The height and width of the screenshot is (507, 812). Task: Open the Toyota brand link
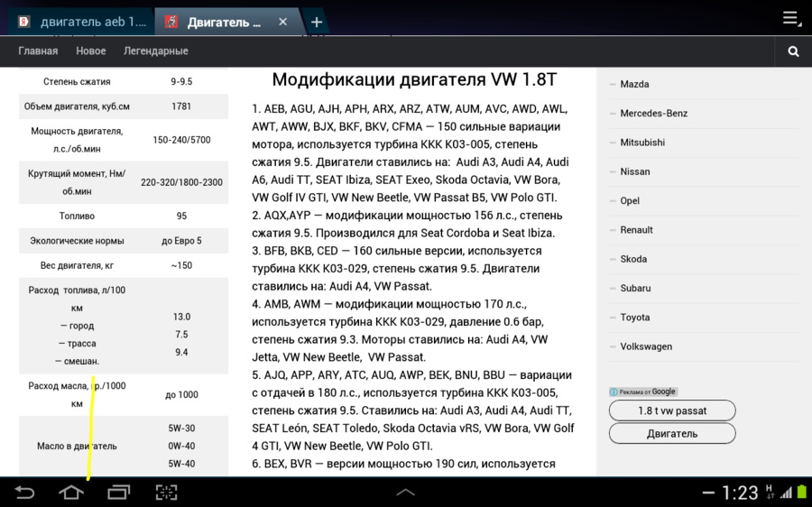(x=635, y=317)
